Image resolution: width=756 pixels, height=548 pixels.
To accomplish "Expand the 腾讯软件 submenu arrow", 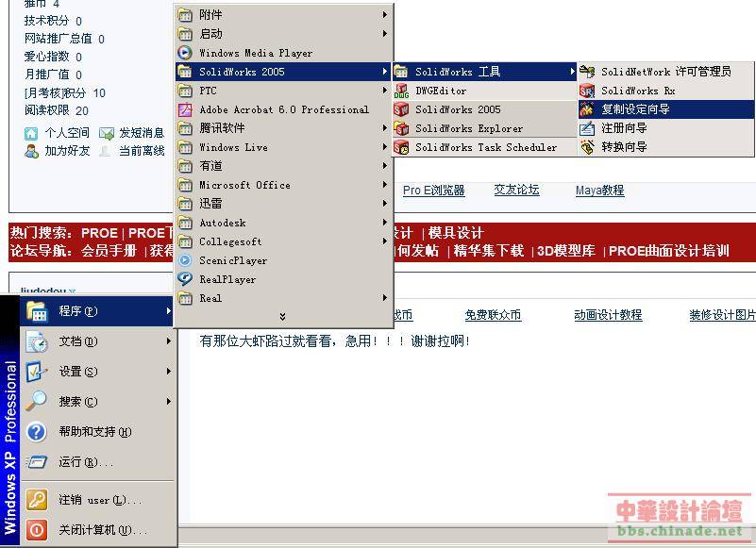I will (385, 127).
